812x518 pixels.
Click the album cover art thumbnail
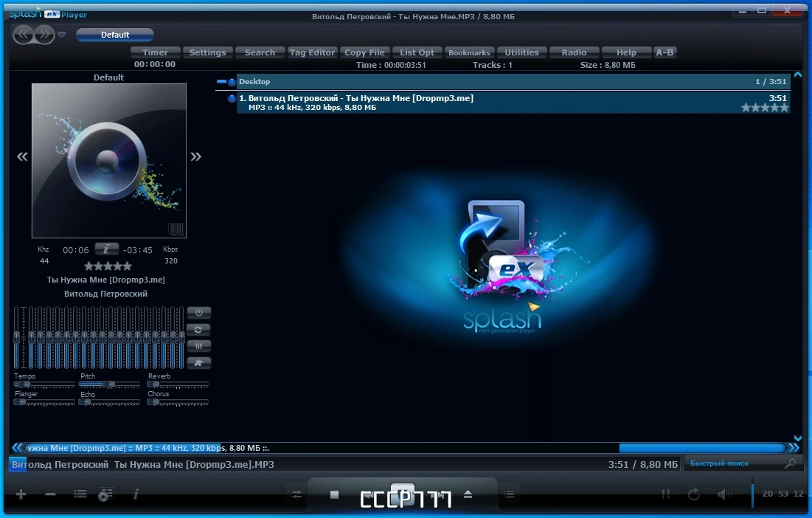[x=108, y=161]
